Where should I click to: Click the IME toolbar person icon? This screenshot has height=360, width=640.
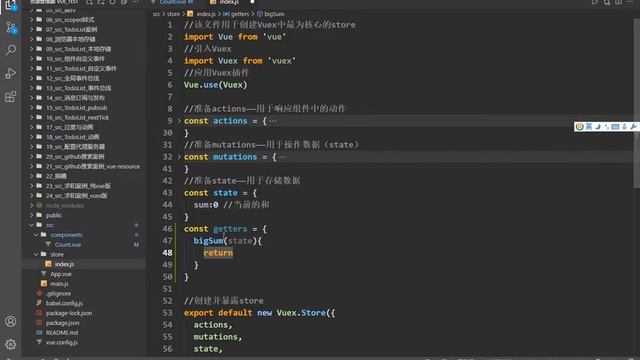pyautogui.click(x=624, y=127)
